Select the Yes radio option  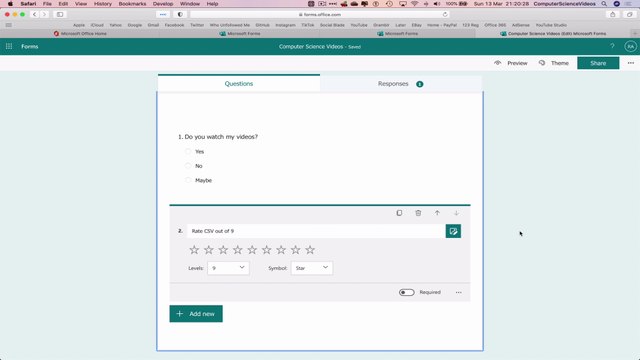tap(188, 151)
